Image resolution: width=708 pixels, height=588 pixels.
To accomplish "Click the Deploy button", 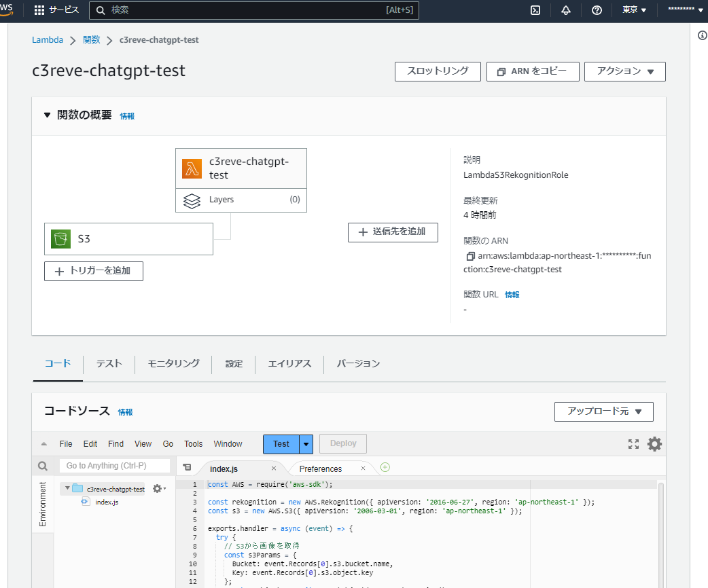I will tap(343, 443).
